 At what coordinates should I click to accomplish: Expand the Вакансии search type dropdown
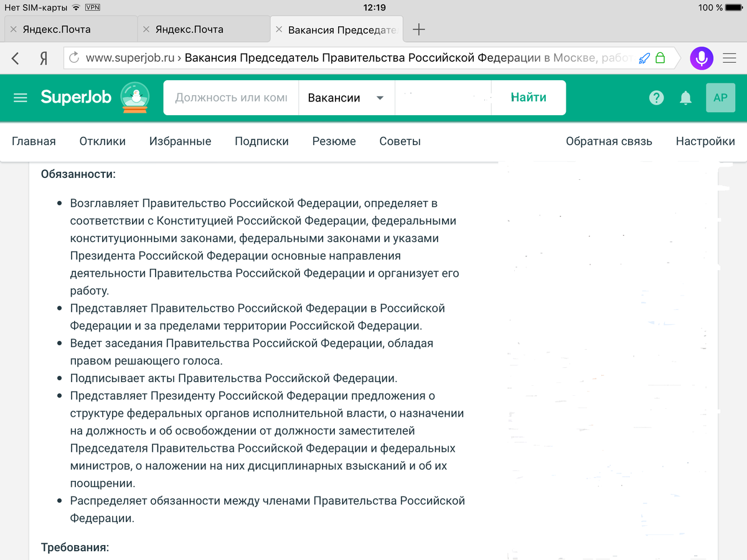click(x=347, y=98)
